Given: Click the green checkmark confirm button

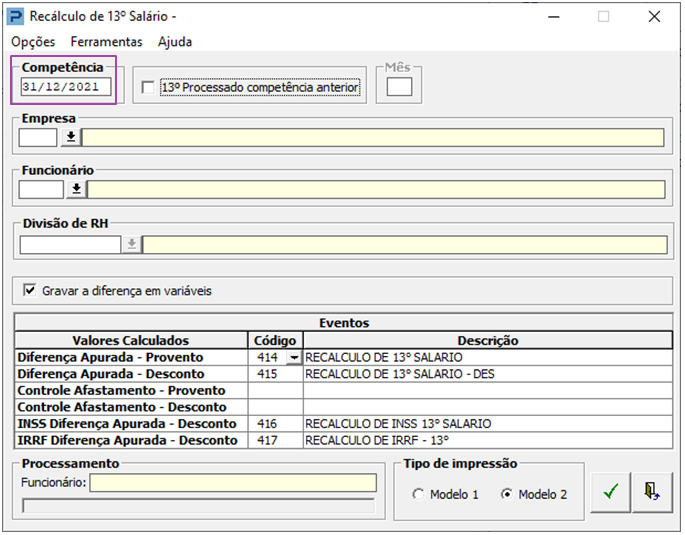Looking at the screenshot, I should (610, 492).
